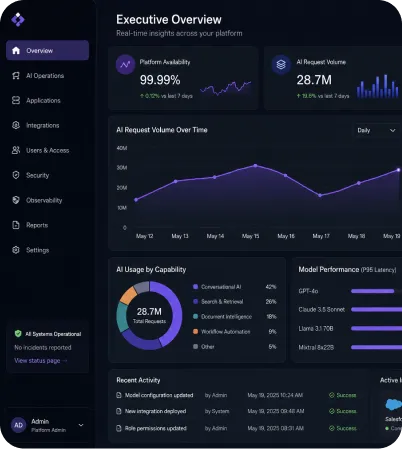Click the Model configuration updated entry
Image resolution: width=402 pixels, height=449 pixels.
click(x=159, y=395)
